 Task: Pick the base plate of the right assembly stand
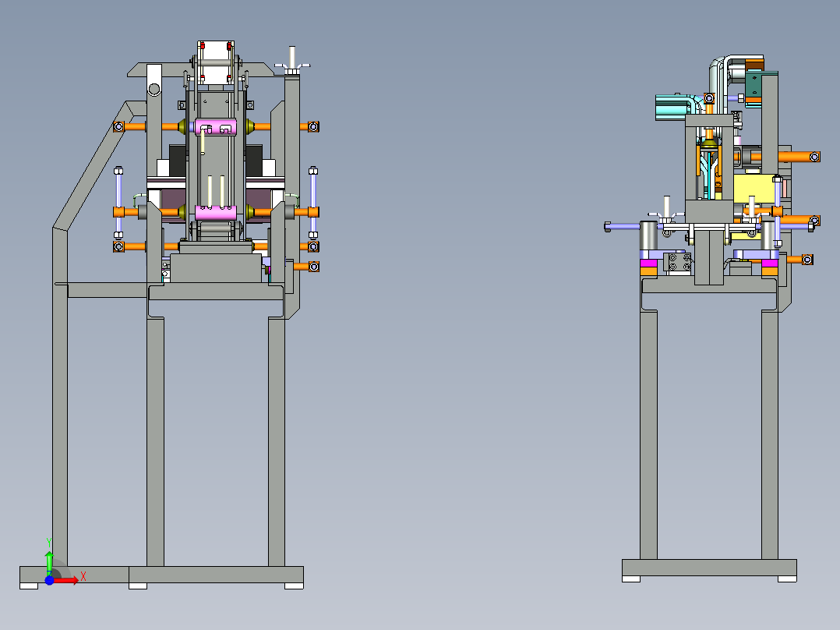(x=709, y=568)
